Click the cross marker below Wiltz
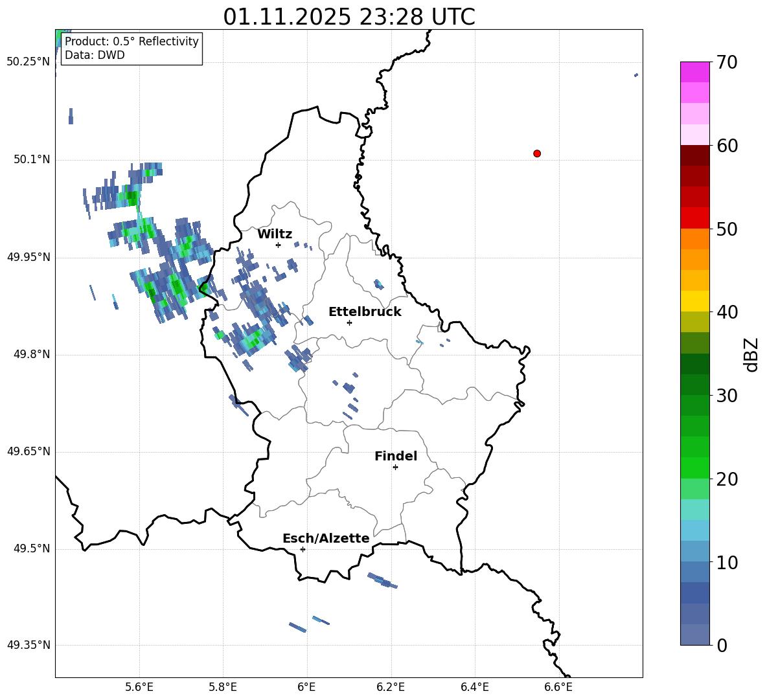The width and height of the screenshot is (767, 700). [x=279, y=245]
